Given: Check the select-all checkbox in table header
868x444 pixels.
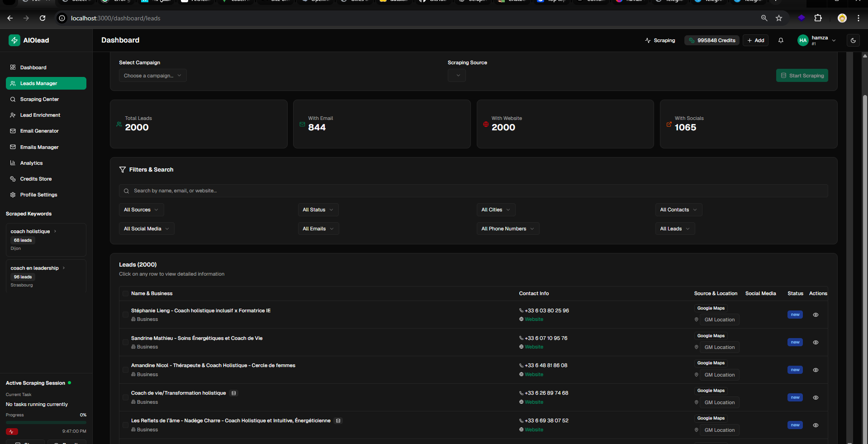Looking at the screenshot, I should coord(125,293).
